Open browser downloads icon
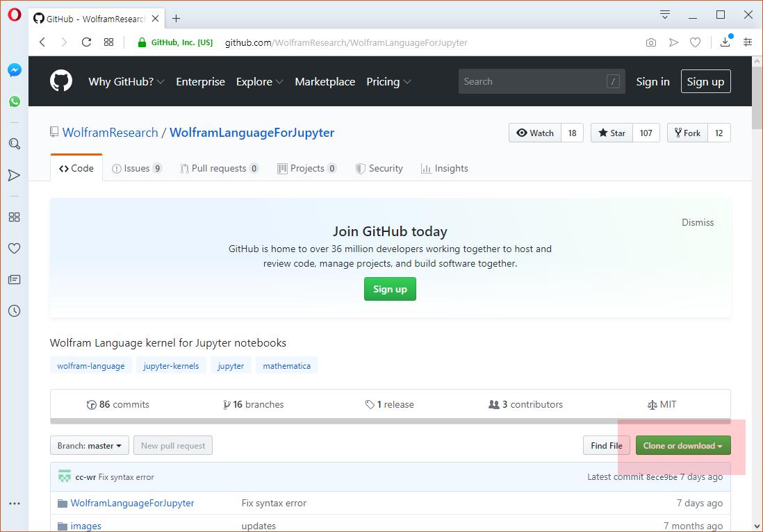763x532 pixels. pyautogui.click(x=725, y=42)
